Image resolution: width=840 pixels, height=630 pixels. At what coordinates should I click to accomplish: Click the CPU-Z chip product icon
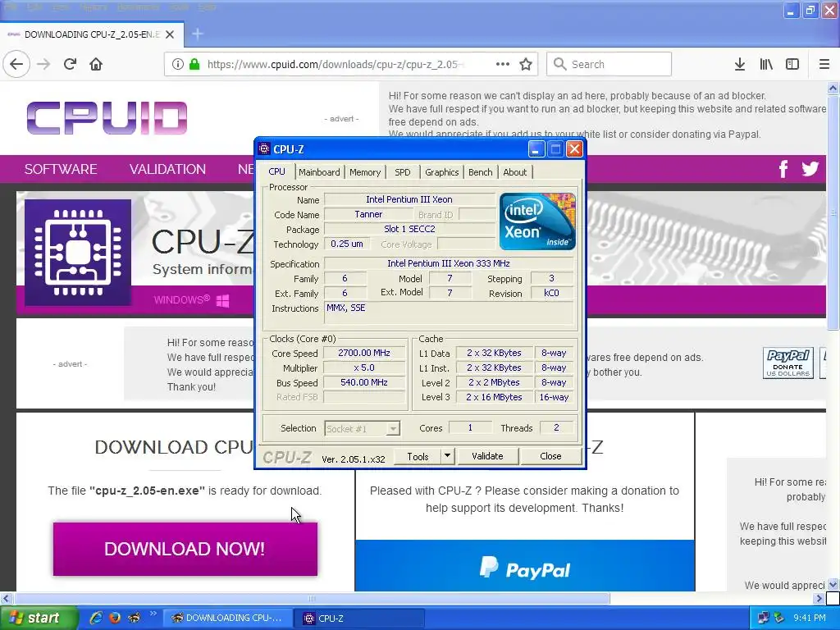(x=78, y=253)
